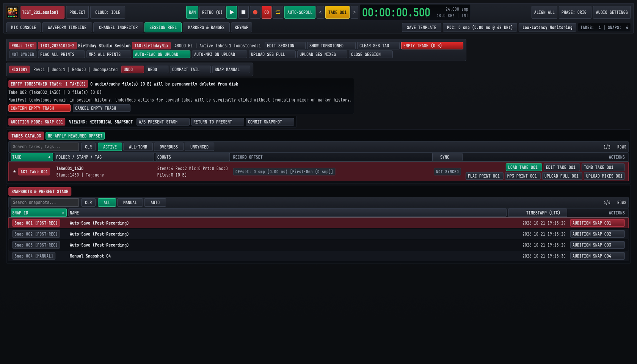Click the Cave Rec logo icon
The height and width of the screenshot is (364, 637).
13,12
